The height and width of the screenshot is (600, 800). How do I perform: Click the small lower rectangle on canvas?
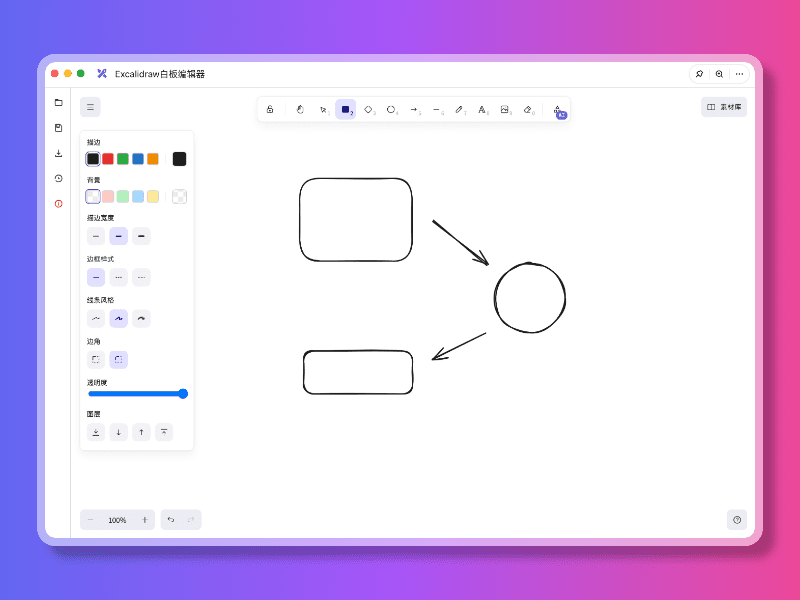tap(358, 372)
